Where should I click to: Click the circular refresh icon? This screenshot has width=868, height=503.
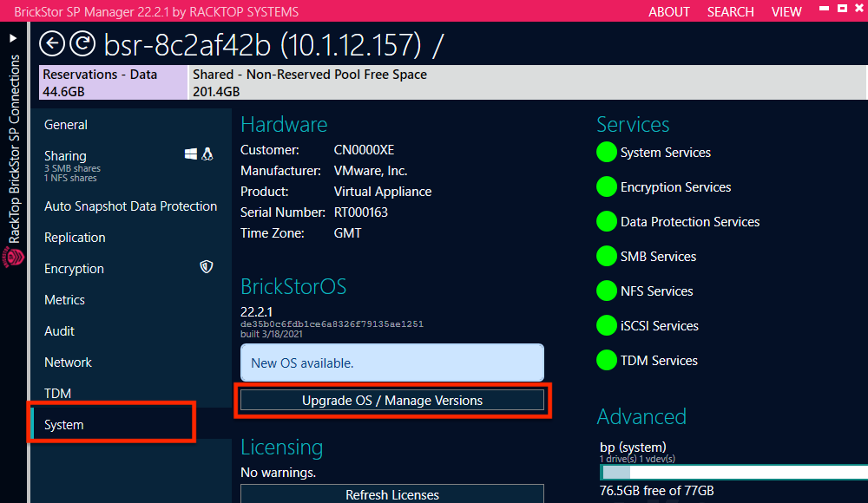point(82,43)
